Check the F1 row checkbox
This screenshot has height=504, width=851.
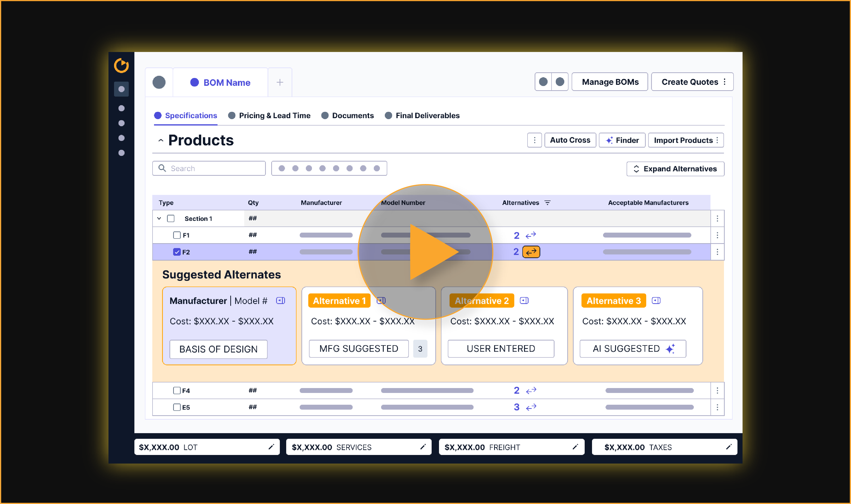pyautogui.click(x=177, y=235)
